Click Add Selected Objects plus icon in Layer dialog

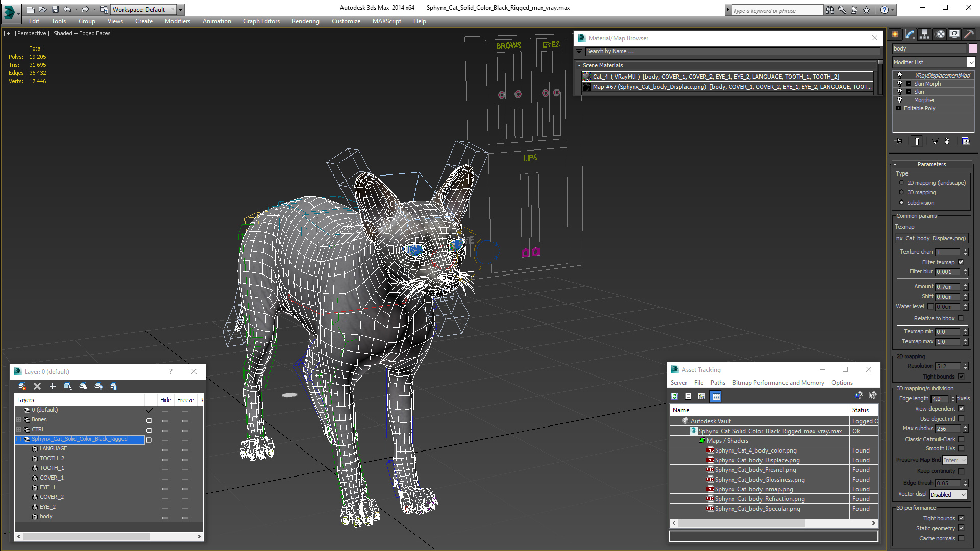click(53, 386)
